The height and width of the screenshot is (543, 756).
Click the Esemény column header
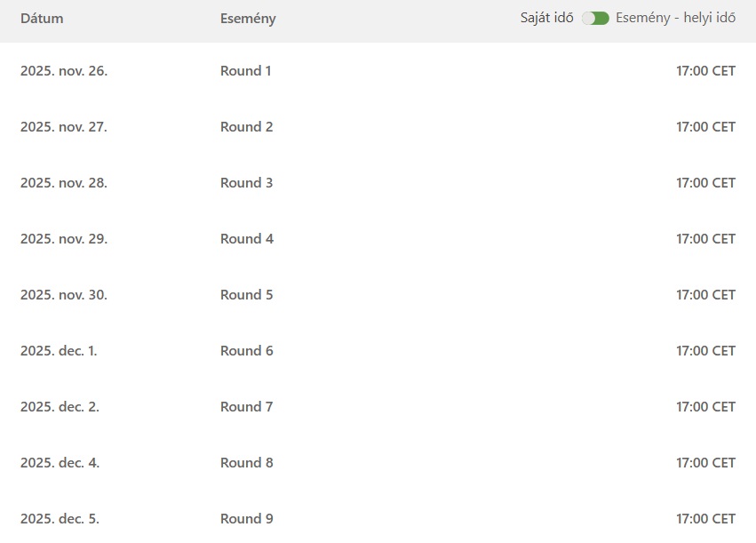click(x=248, y=19)
